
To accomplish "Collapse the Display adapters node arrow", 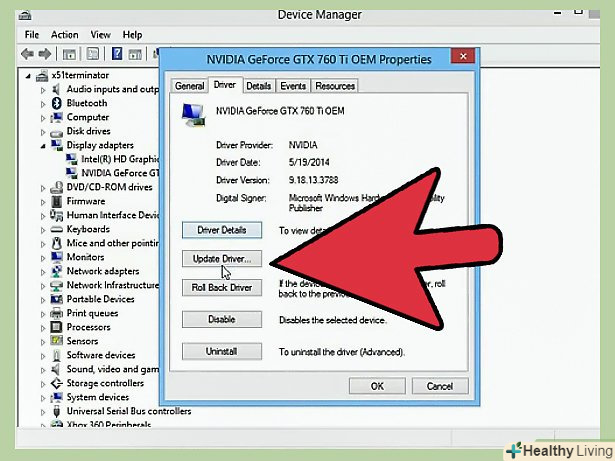I will 43,146.
